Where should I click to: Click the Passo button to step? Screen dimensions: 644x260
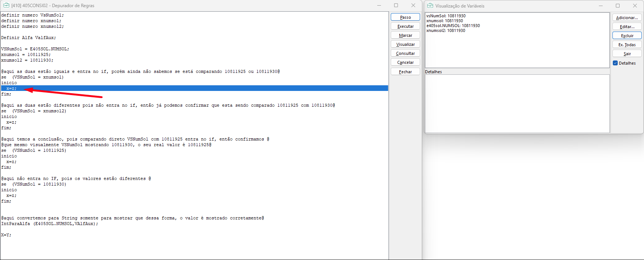click(x=405, y=17)
